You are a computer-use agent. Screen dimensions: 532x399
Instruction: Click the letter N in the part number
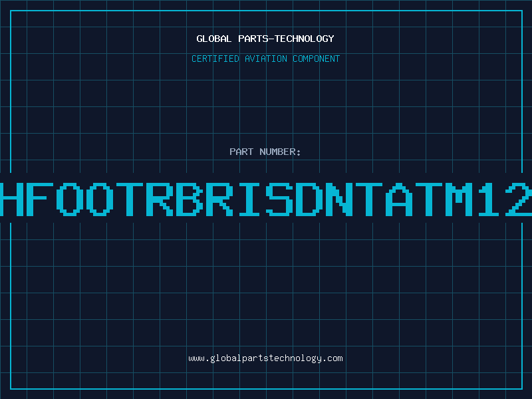[339, 199]
